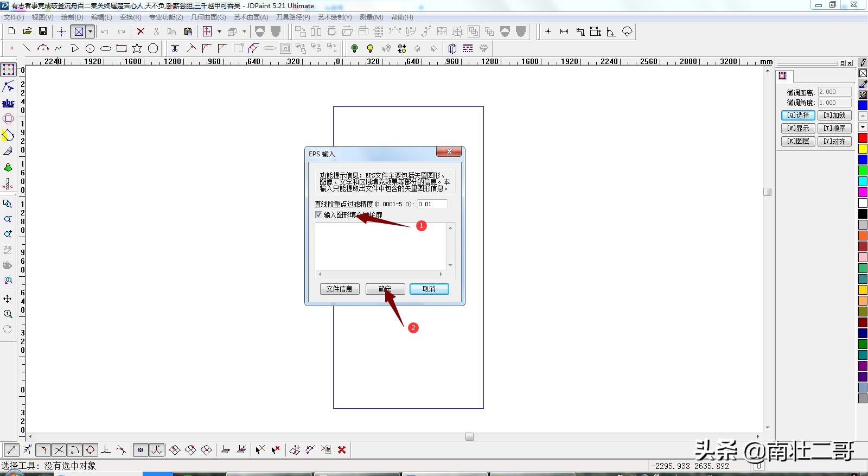Click 文件信息 button in EPS dialog
The width and height of the screenshot is (868, 476).
340,289
